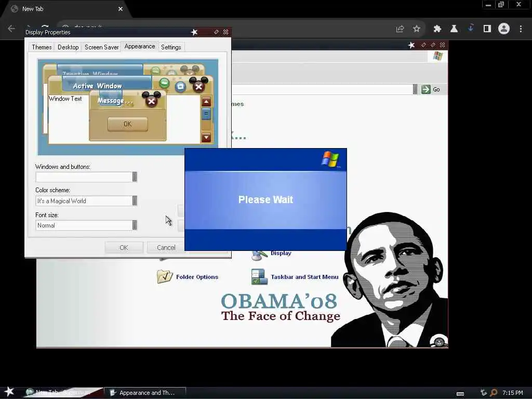This screenshot has height=399, width=532.
Task: Click red Mickey close icon on Message preview
Action: [151, 100]
